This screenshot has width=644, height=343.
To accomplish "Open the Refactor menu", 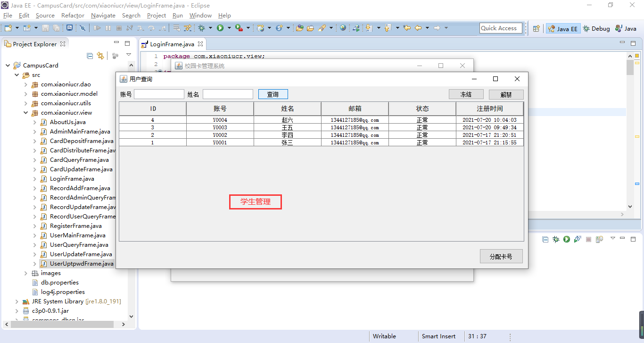I will (x=73, y=16).
